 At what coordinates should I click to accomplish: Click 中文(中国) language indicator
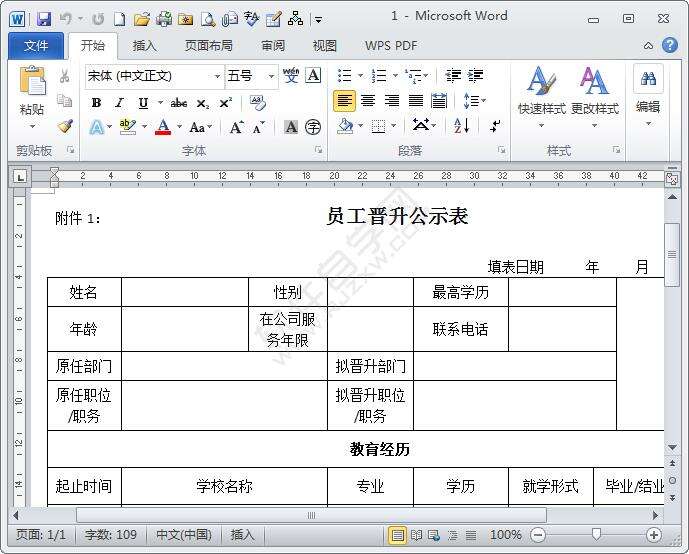coord(184,535)
